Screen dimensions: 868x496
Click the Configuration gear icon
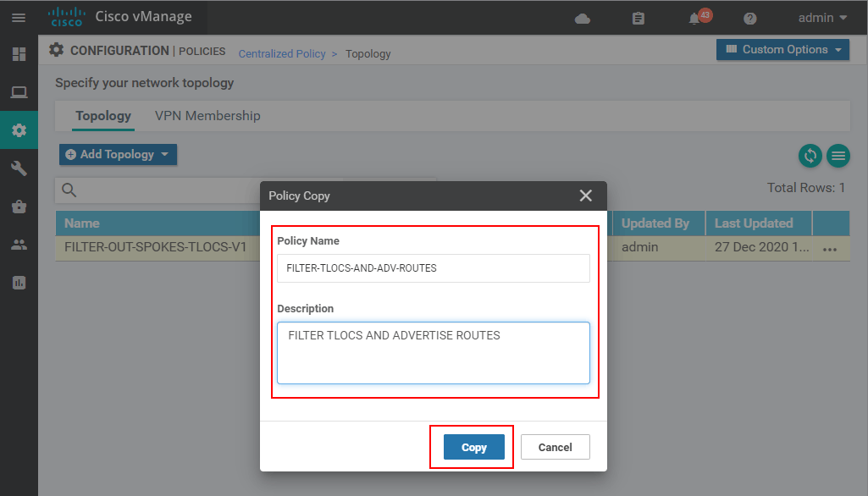[19, 130]
